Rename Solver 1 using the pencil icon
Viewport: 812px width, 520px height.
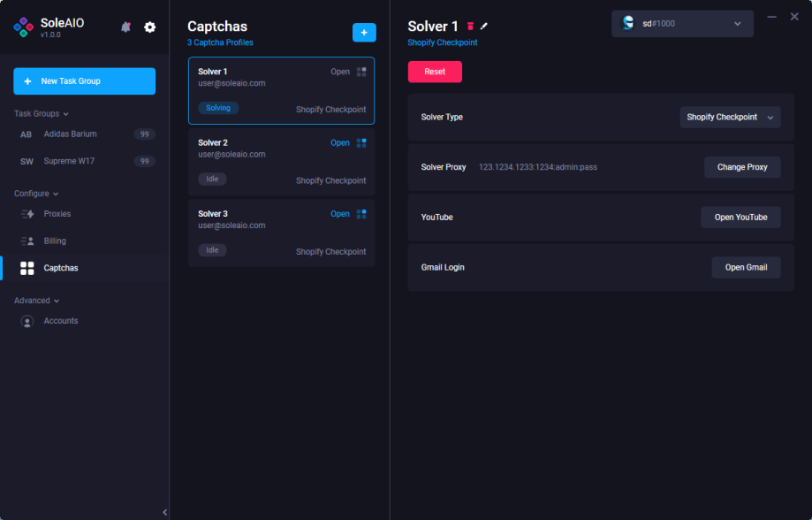coord(484,26)
